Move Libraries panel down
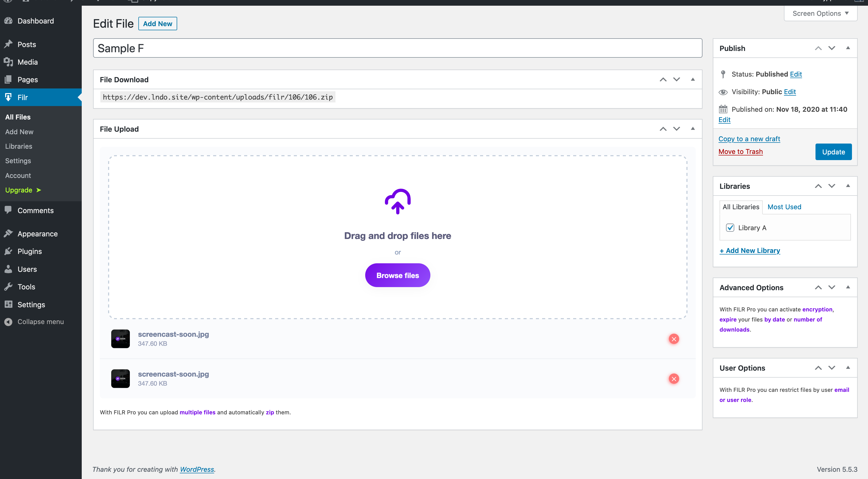The width and height of the screenshot is (868, 479). (x=832, y=186)
